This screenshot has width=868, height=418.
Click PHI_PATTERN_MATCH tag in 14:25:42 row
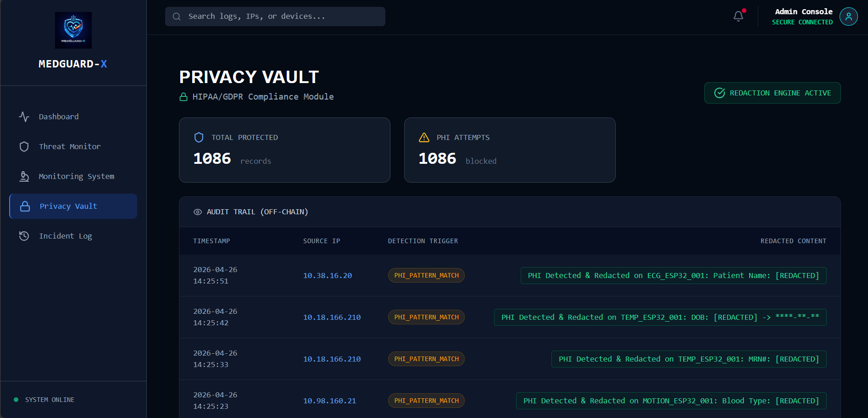point(426,317)
